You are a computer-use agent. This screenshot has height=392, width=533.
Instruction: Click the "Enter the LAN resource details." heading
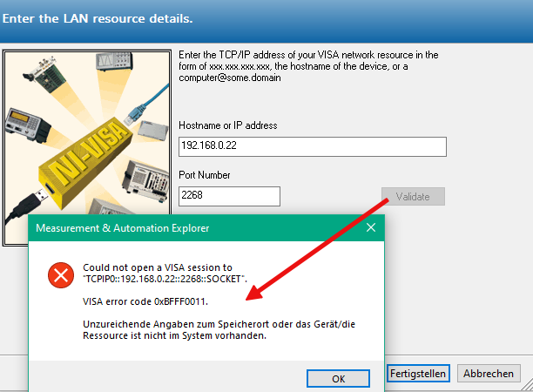(98, 18)
